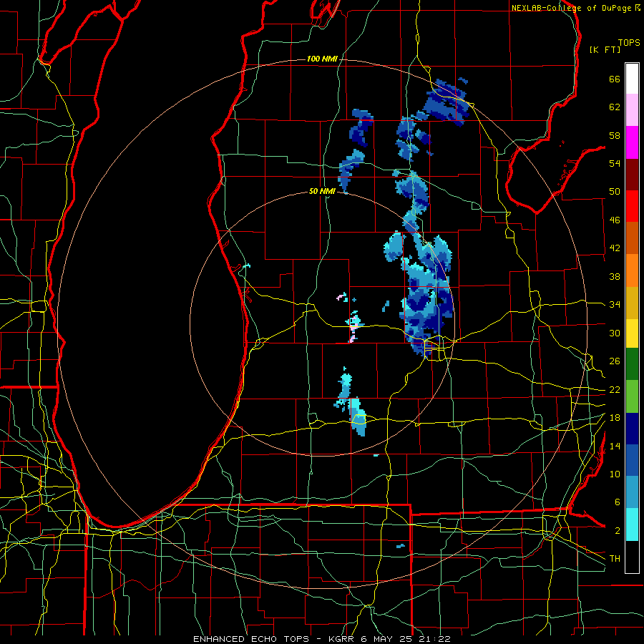Viewport: 644px width, 644px height.
Task: Click the 50 scale value label
Action: tap(615, 192)
